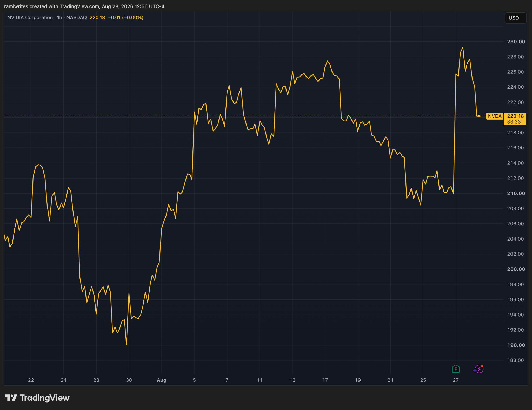Click the NASDAQ exchange name in legend
Image resolution: width=532 pixels, height=410 pixels.
(76, 17)
